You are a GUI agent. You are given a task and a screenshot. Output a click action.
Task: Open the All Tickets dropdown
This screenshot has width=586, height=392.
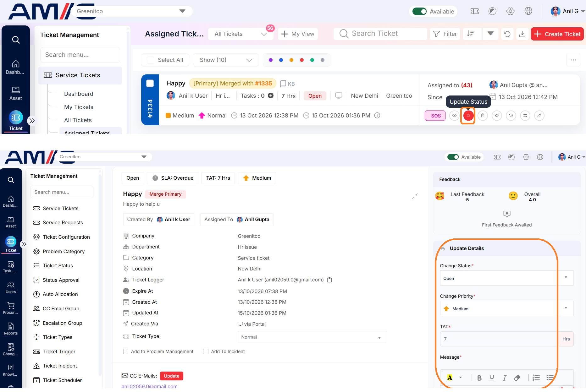pos(240,34)
